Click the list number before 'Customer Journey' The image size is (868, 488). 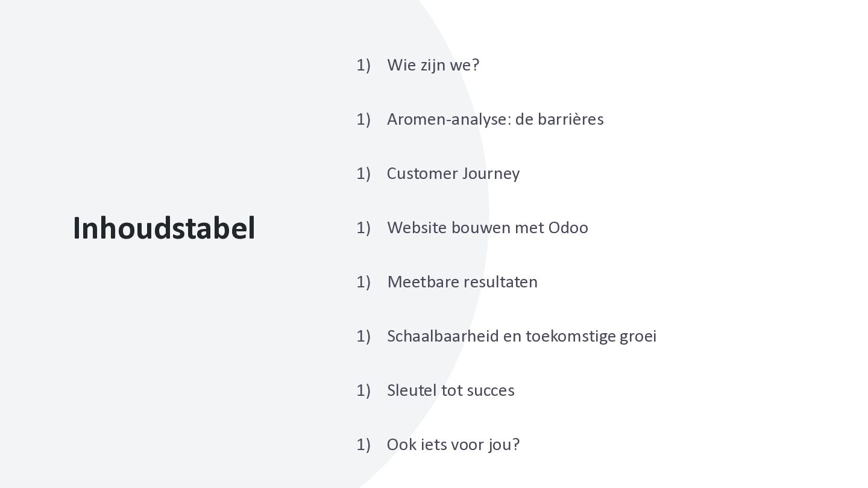tap(363, 174)
